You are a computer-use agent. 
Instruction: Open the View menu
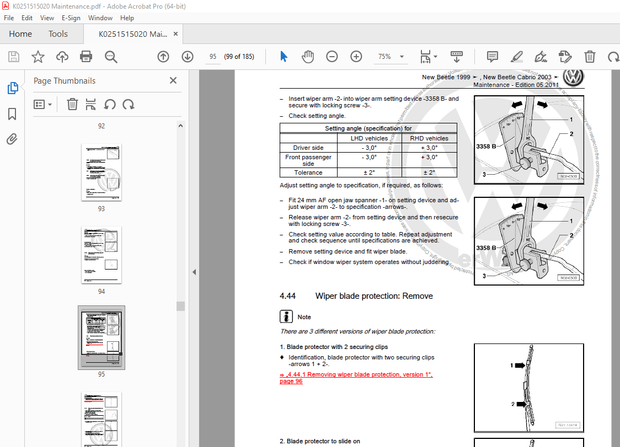pos(47,18)
